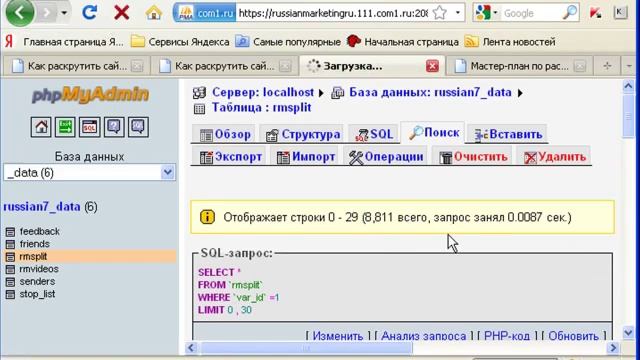Viewport: 640px width, 360px height.
Task: Click the Удалить table tab
Action: [555, 157]
